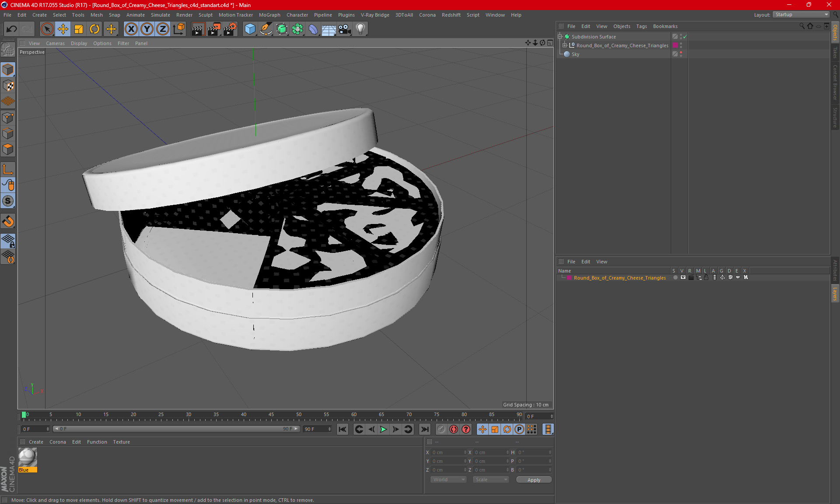This screenshot has height=504, width=840.
Task: Add a Cube primitive object
Action: [x=250, y=29]
